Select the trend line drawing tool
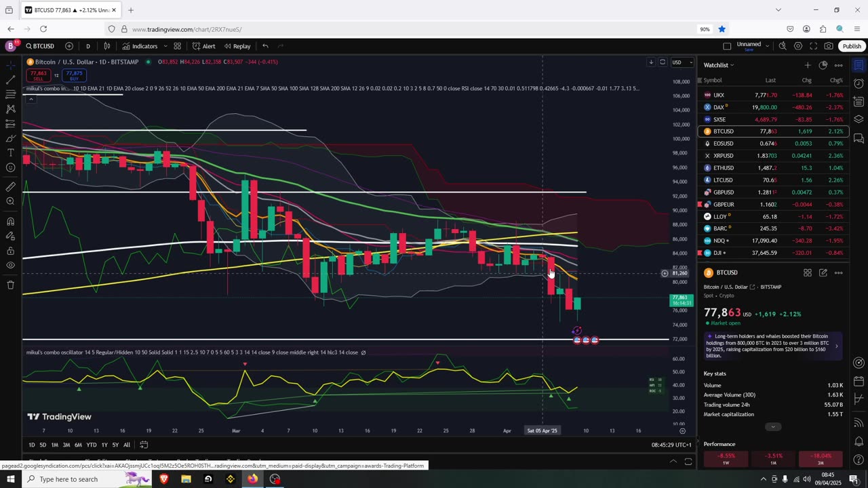This screenshot has width=868, height=488. click(10, 79)
